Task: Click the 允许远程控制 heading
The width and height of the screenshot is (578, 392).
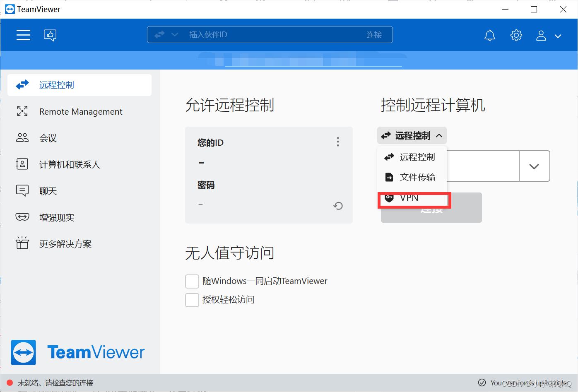Action: point(230,105)
